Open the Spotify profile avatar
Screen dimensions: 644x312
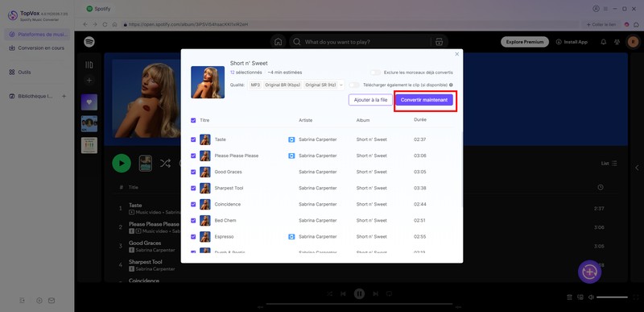click(x=633, y=42)
